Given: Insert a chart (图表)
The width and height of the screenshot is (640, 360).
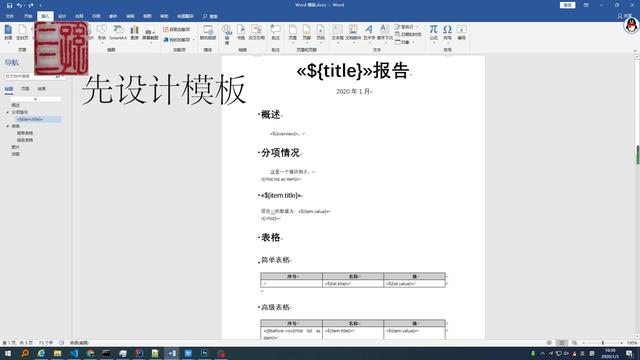Looking at the screenshot, I should [134, 33].
